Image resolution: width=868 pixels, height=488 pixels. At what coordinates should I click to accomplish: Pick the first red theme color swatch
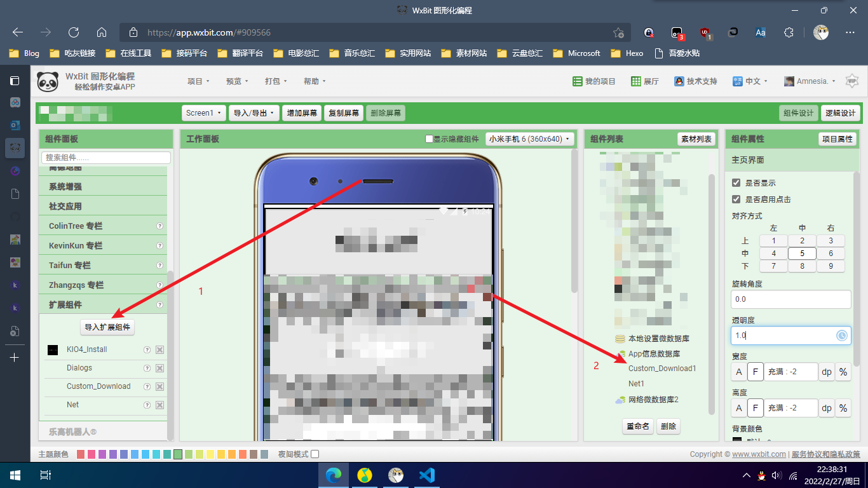pyautogui.click(x=81, y=454)
